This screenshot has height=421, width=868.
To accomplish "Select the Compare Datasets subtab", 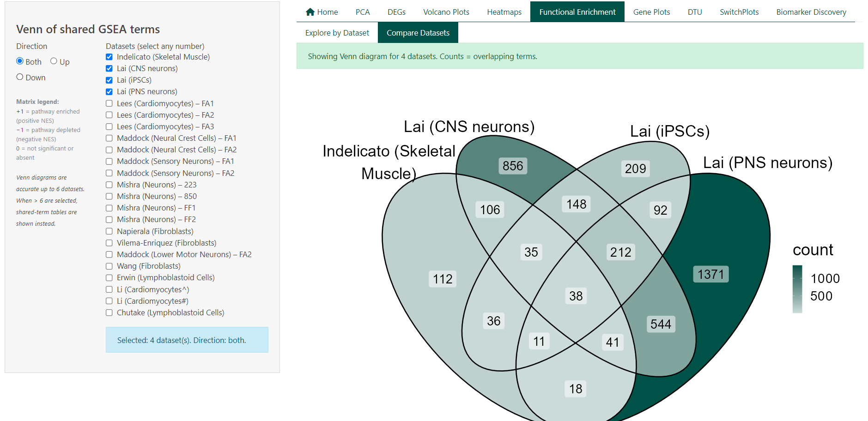I will (418, 33).
